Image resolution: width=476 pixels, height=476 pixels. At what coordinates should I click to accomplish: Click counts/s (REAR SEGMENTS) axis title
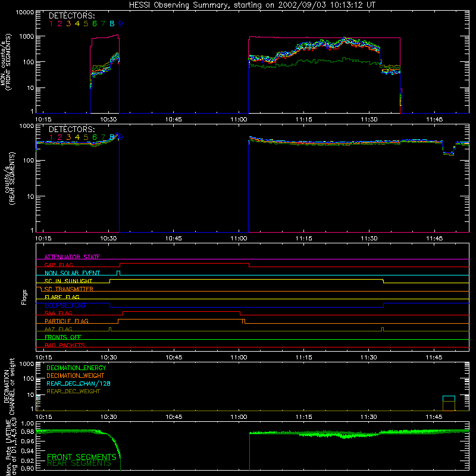[x=10, y=178]
